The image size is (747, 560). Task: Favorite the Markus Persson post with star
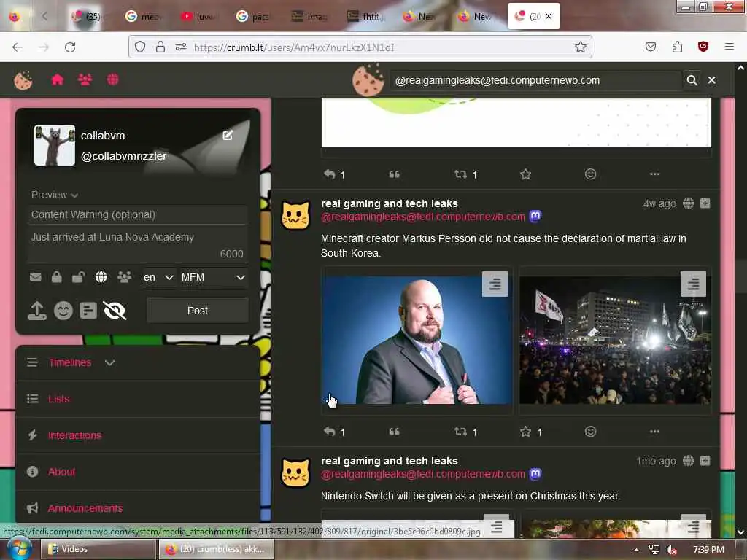pyautogui.click(x=525, y=432)
